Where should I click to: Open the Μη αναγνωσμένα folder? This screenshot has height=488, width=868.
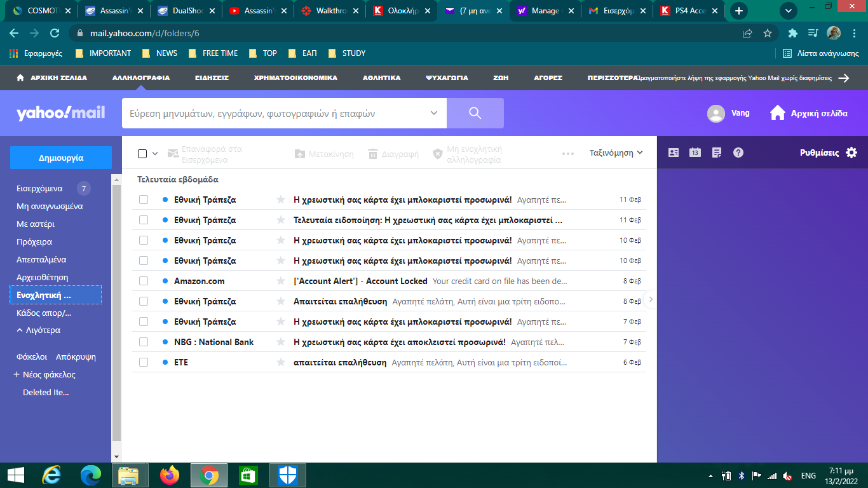click(50, 206)
